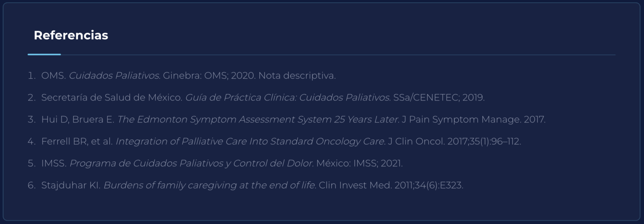Click the Ginebra: OMS; 2020 text
This screenshot has width=644, height=224.
click(209, 76)
